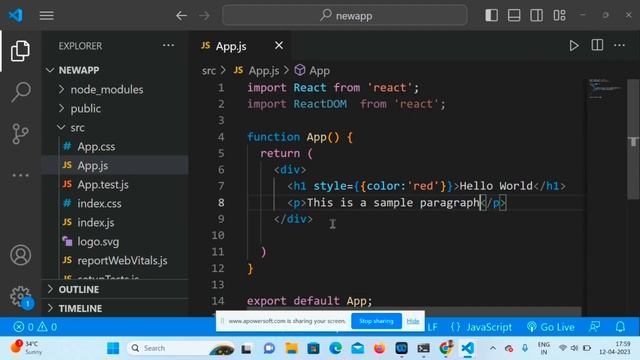Run the code with the play icon
Viewport: 640px width, 360px height.
point(573,45)
